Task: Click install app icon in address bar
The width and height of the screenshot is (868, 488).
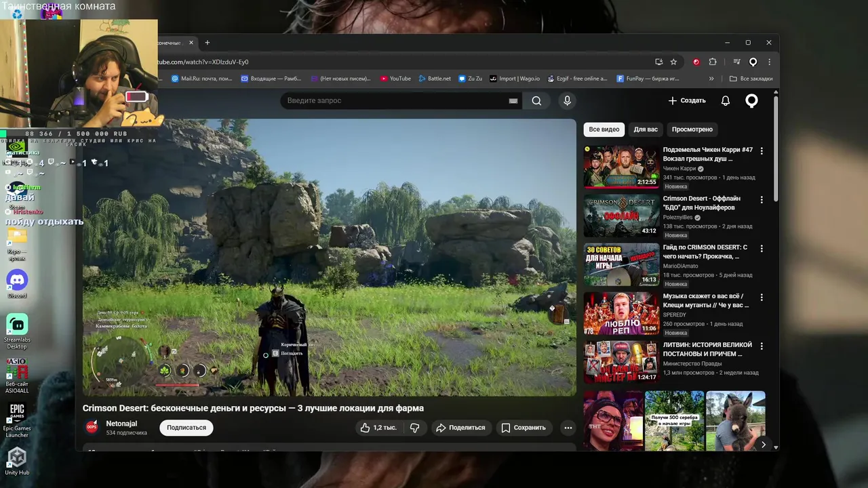Action: pos(658,62)
